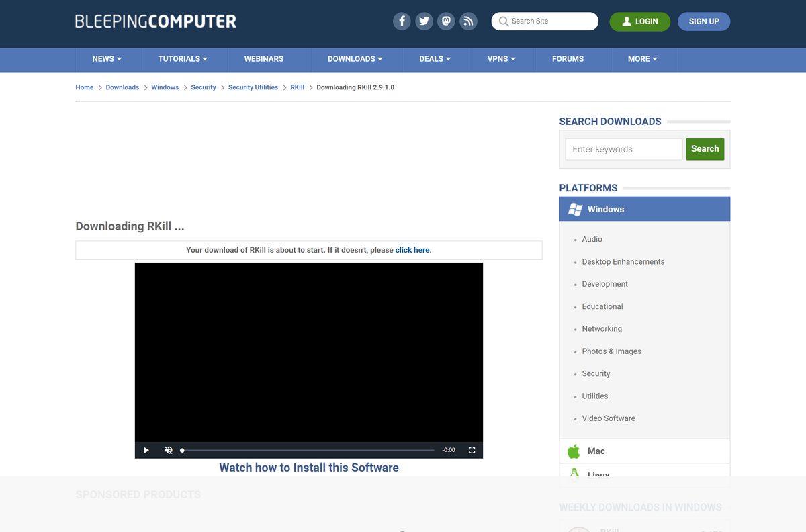Click the BleepingComputer logo

pyautogui.click(x=156, y=21)
